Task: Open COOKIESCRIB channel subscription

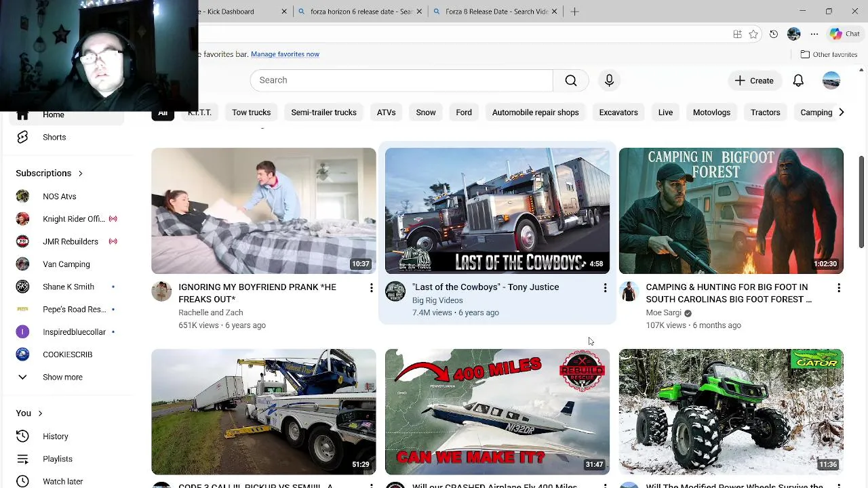Action: click(67, 354)
